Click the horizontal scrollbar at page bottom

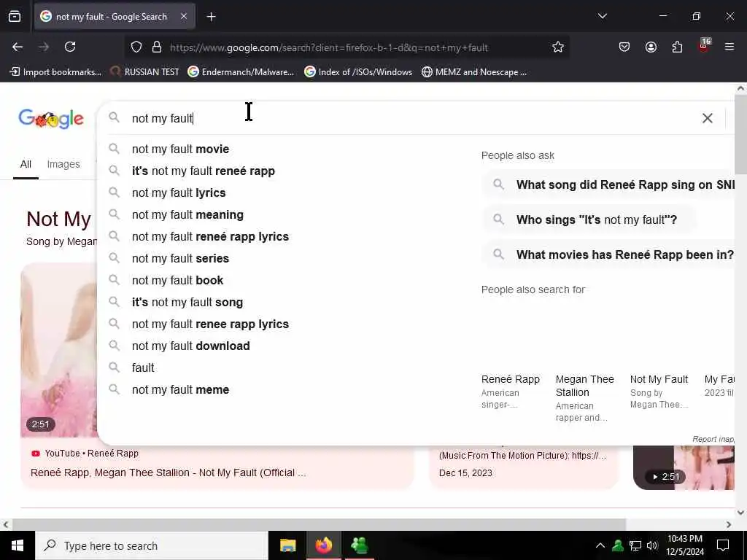[x=320, y=524]
